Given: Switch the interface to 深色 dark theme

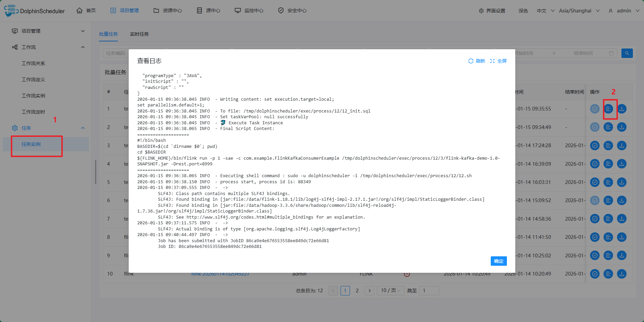Looking at the screenshot, I should point(523,10).
